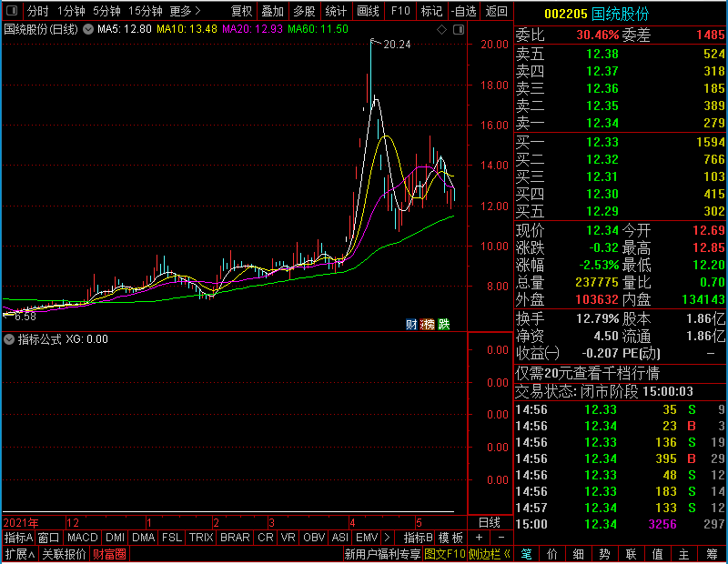Select the 值 value tab
The width and height of the screenshot is (728, 564).
657,554
